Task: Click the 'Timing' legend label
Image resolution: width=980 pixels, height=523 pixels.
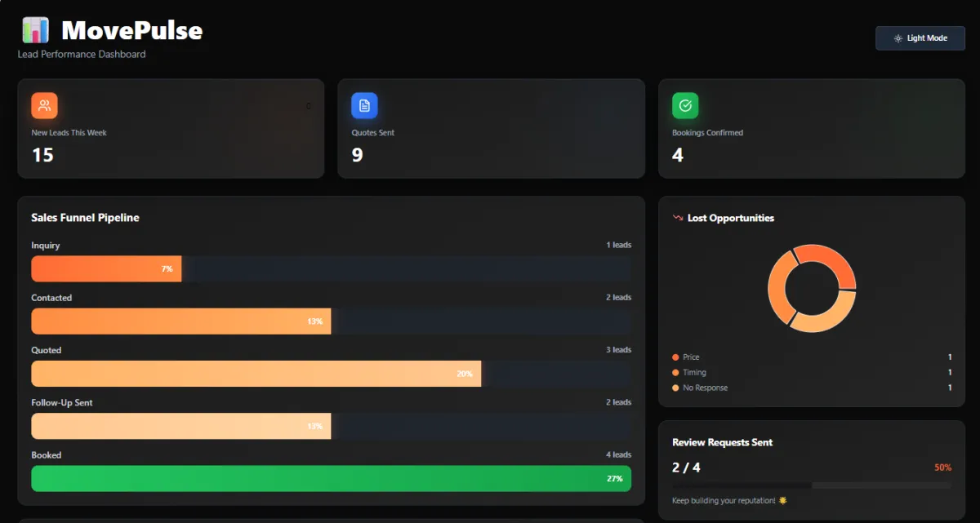Action: coord(694,373)
